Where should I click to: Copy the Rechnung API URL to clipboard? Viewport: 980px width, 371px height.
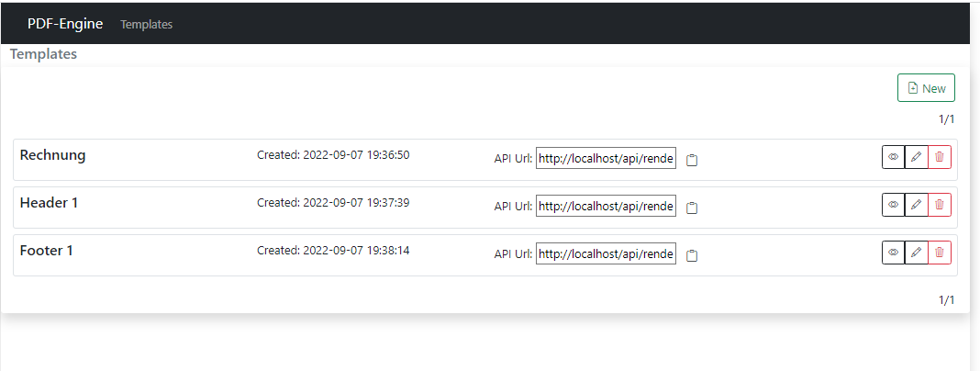pos(693,160)
